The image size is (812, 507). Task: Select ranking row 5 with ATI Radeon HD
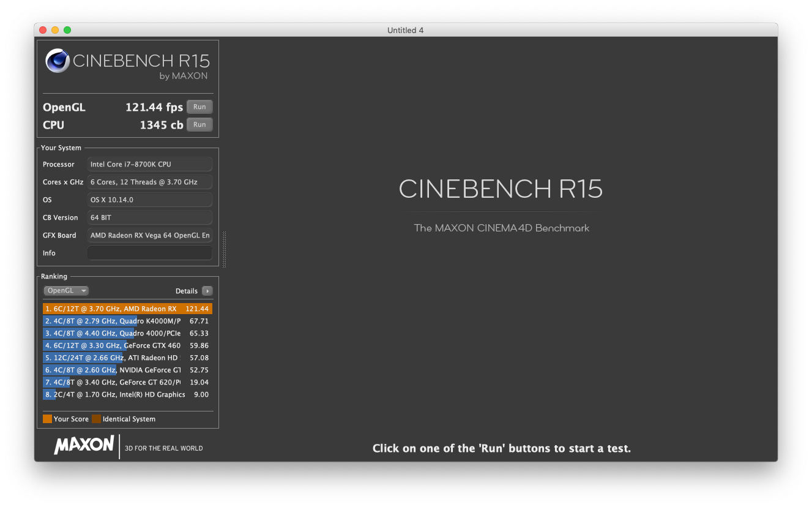click(127, 358)
